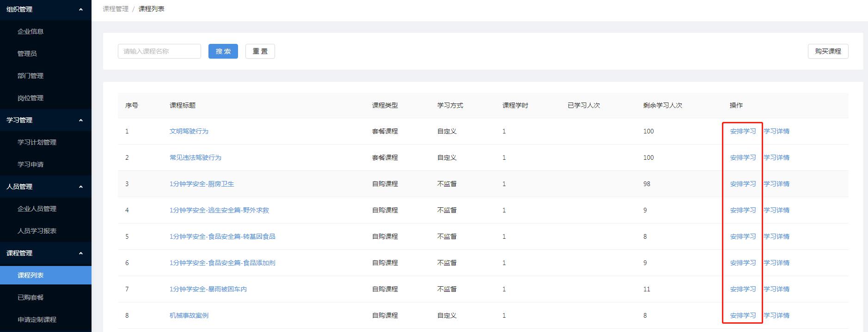The image size is (868, 332).
Task: Open 学习计划管理 page
Action: [x=37, y=142]
